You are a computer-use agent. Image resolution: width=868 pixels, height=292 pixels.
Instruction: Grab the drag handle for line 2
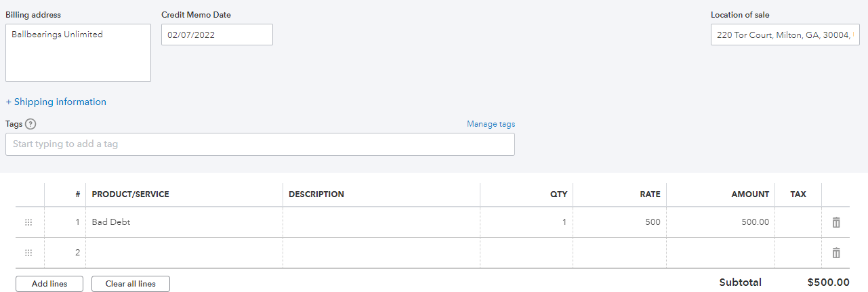pos(28,253)
